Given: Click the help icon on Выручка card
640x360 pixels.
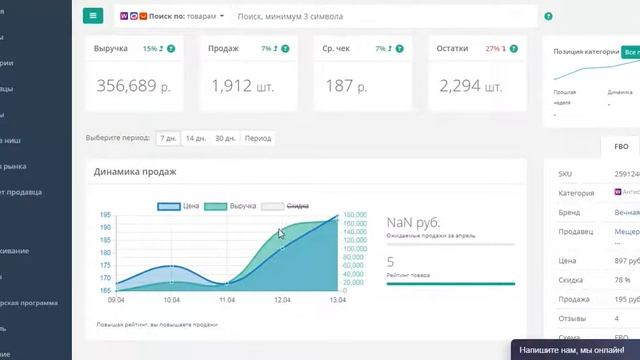Looking at the screenshot, I should coord(171,49).
